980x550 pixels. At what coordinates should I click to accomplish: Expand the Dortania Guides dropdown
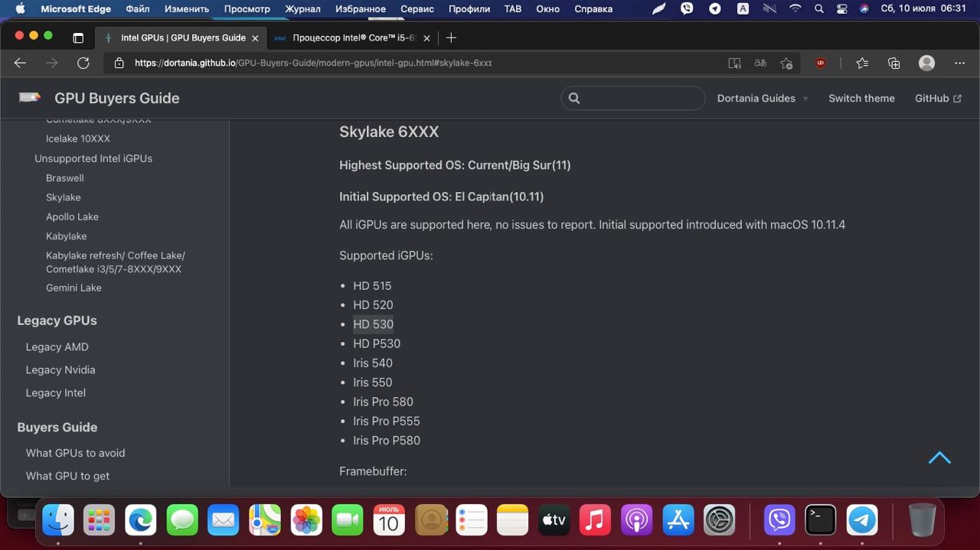(x=763, y=98)
